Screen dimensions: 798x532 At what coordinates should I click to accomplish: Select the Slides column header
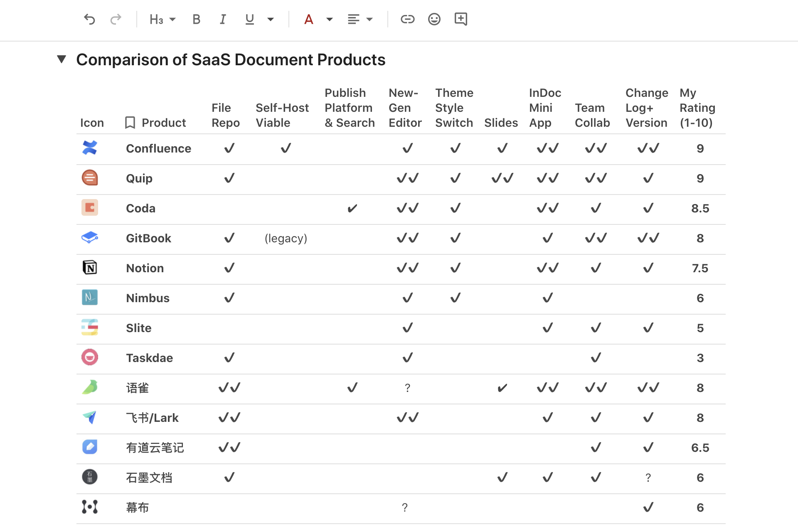[x=501, y=123]
